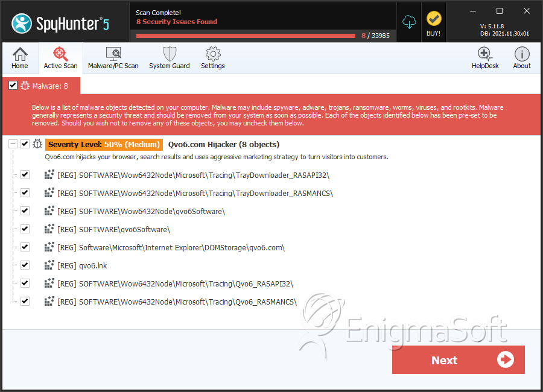Click the cloud download update icon
The image size is (543, 392).
click(410, 22)
